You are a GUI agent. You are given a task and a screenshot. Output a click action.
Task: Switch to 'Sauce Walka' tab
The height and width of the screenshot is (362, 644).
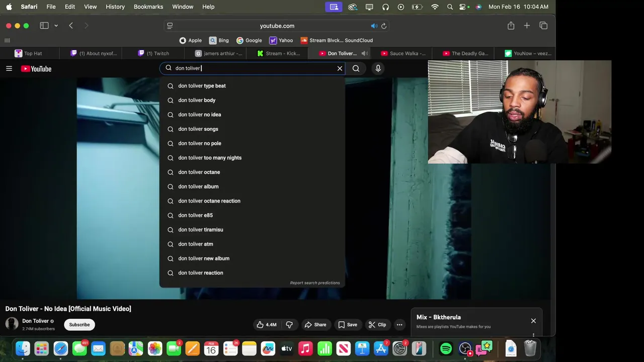tap(403, 53)
